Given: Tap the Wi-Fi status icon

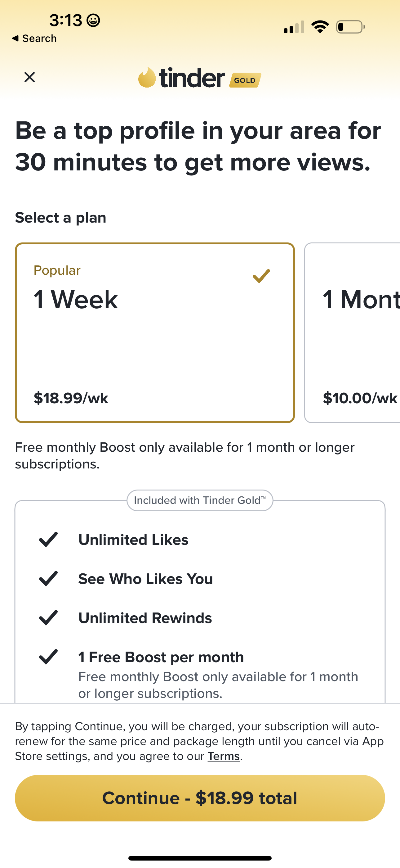Looking at the screenshot, I should click(x=320, y=27).
